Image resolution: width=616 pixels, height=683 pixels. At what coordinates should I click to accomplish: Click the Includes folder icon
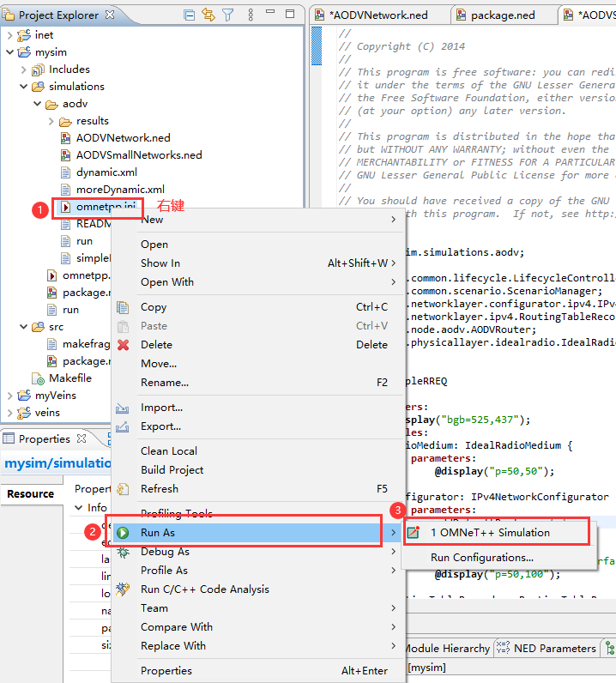tap(38, 70)
